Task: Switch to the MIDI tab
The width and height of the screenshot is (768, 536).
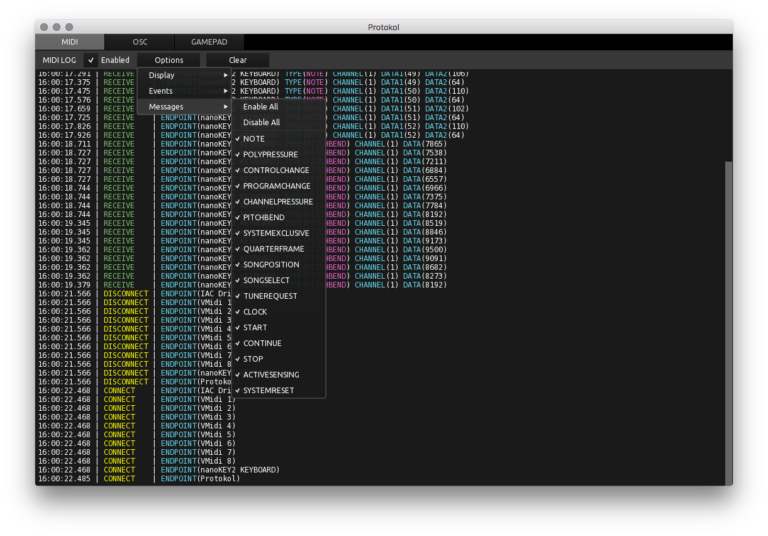Action: tap(70, 42)
